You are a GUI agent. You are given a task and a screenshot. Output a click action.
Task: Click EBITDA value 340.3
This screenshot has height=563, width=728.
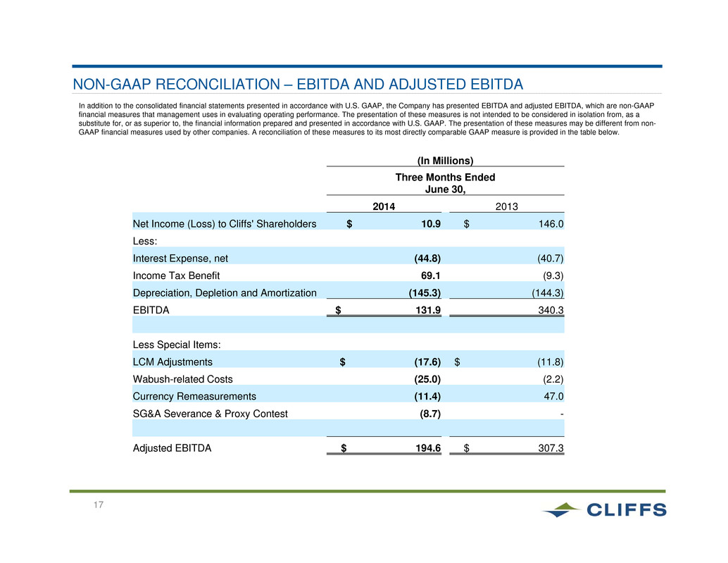[x=551, y=310]
